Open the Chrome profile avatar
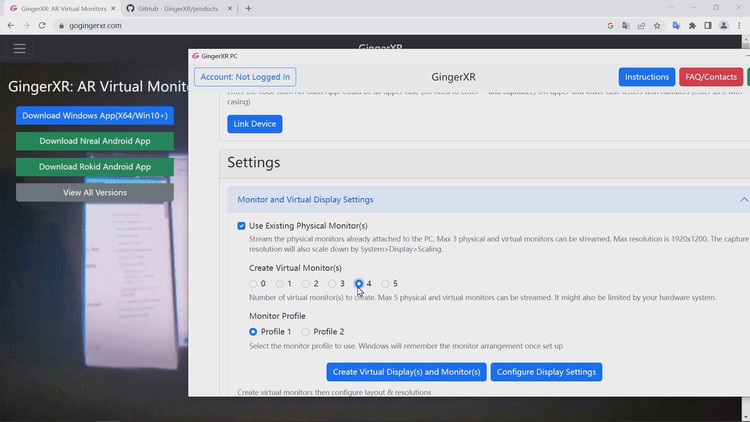Screen dimensions: 750x422 click(724, 26)
